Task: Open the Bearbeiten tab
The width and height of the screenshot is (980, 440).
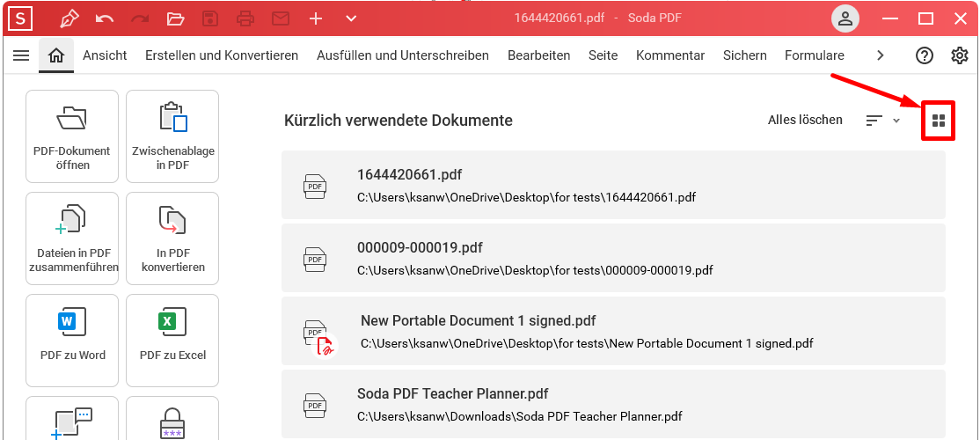Action: tap(538, 55)
